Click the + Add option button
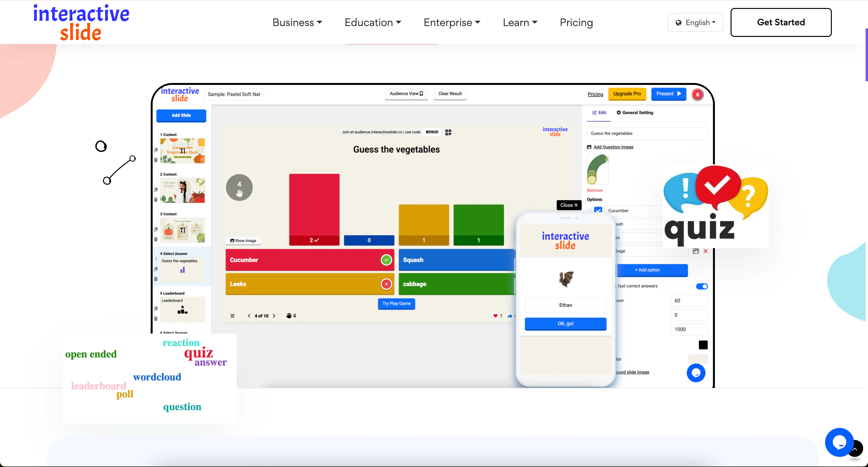Screen dimensions: 868x467 pos(652,270)
